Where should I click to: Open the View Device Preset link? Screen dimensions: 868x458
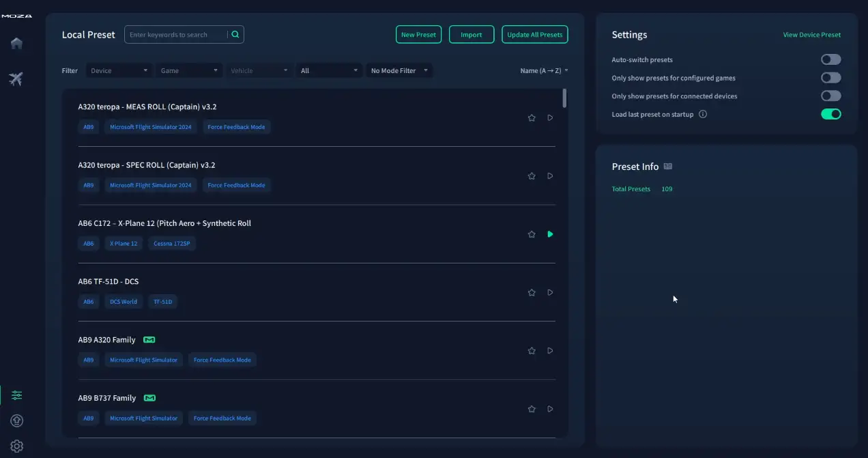[x=811, y=35]
